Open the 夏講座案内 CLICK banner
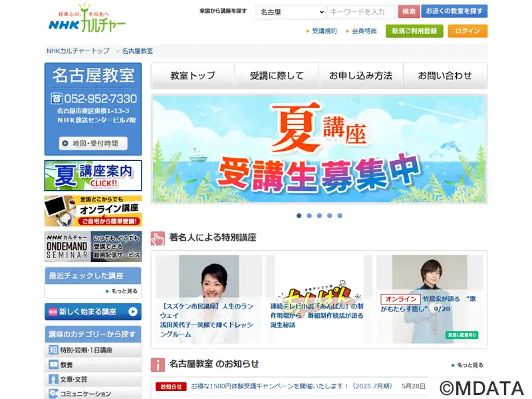Image resolution: width=532 pixels, height=399 pixels. pos(93,176)
